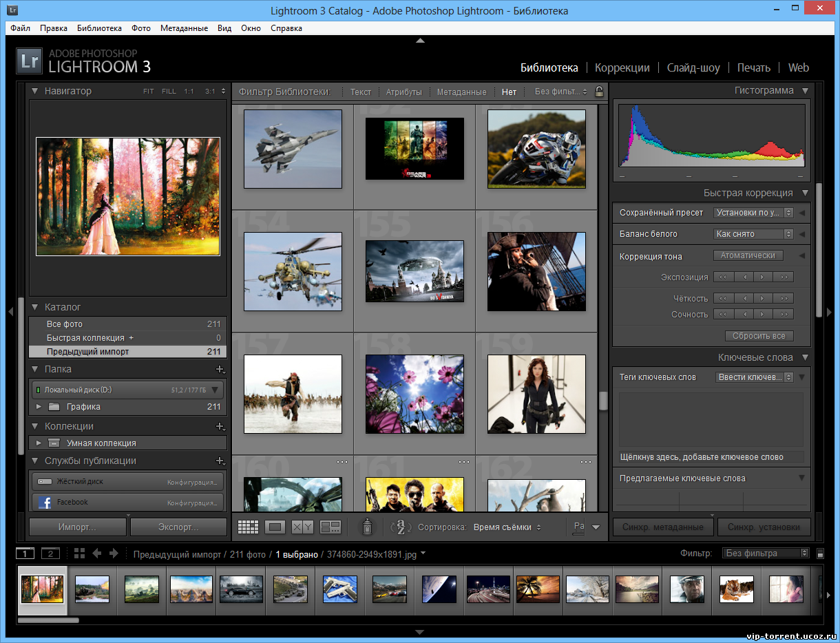Switch to Слайд-шоу module
The height and width of the screenshot is (643, 840).
tap(693, 67)
